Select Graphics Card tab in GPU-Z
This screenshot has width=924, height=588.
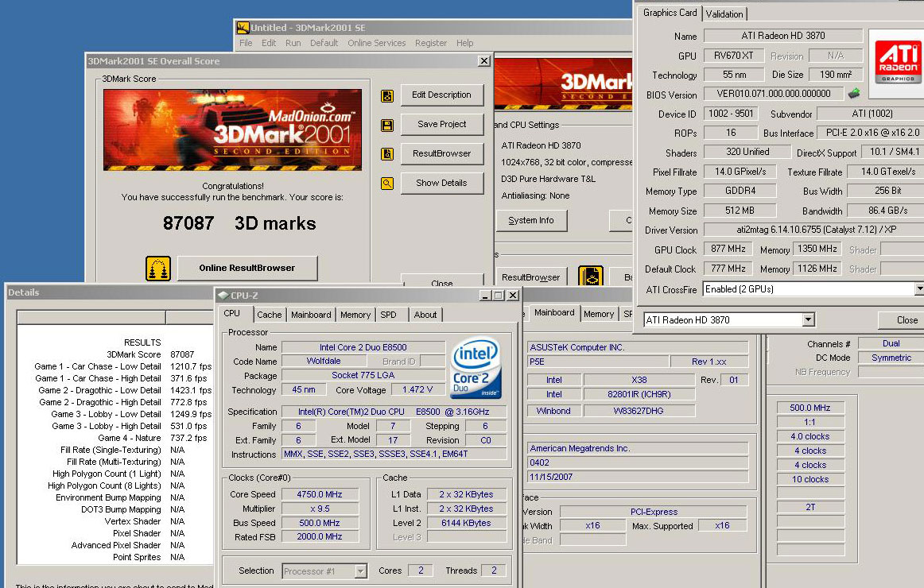(670, 13)
